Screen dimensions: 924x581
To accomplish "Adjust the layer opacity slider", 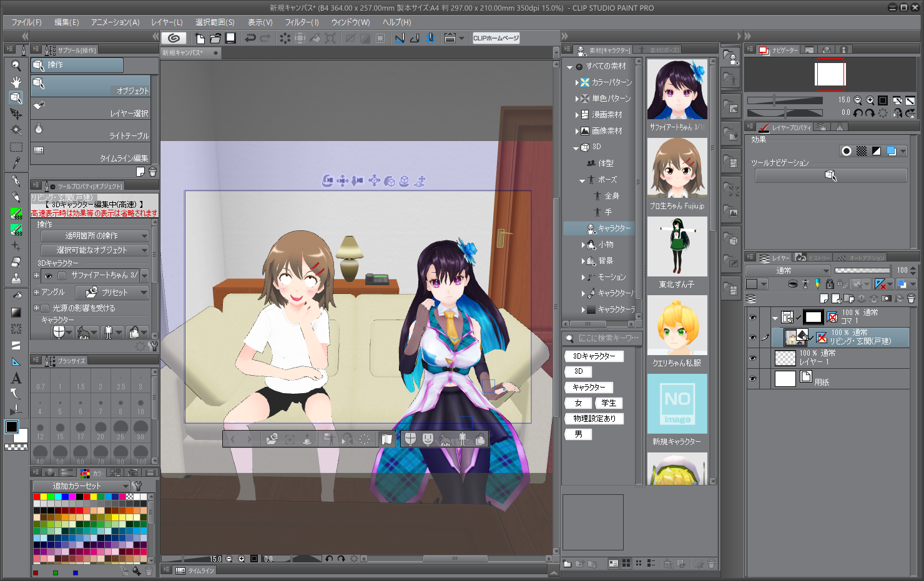I will [862, 270].
